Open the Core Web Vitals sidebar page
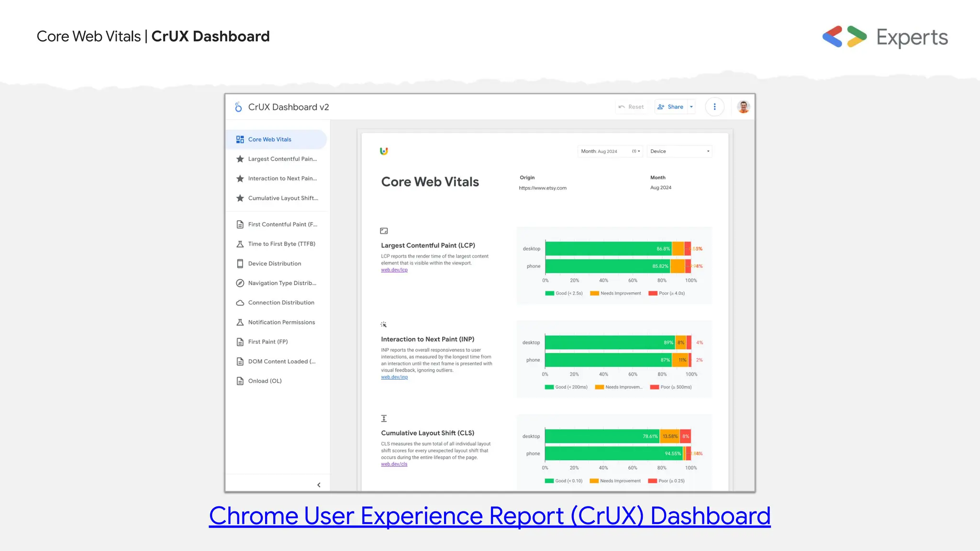This screenshot has width=980, height=551. [x=276, y=139]
